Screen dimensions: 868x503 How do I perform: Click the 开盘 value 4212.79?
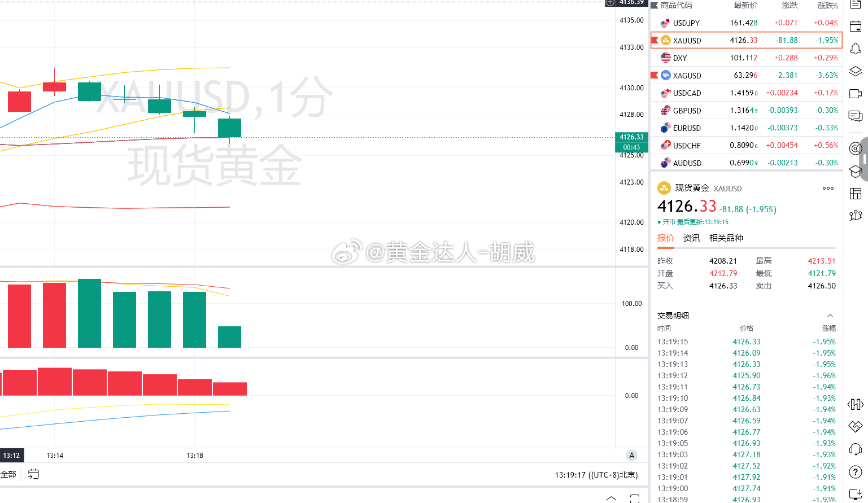[x=723, y=273]
